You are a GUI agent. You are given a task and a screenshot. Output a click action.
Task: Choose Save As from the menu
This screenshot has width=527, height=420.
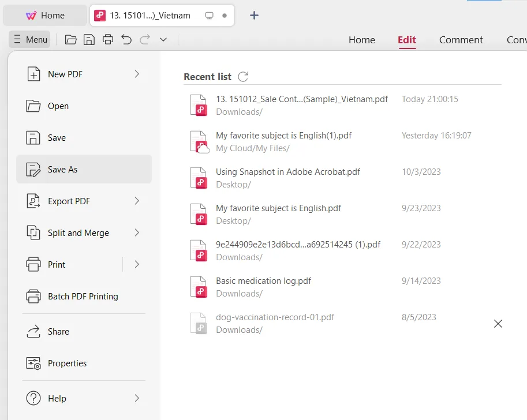[x=62, y=170]
